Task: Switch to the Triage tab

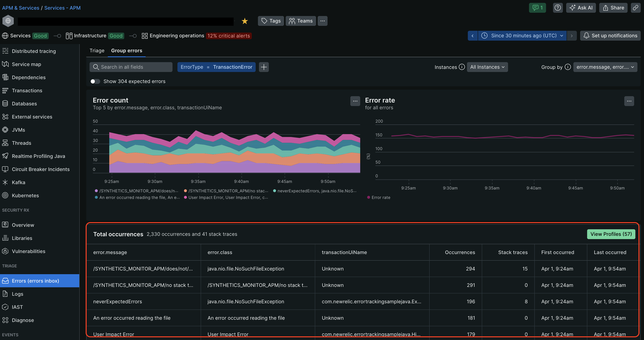Action: coord(97,51)
